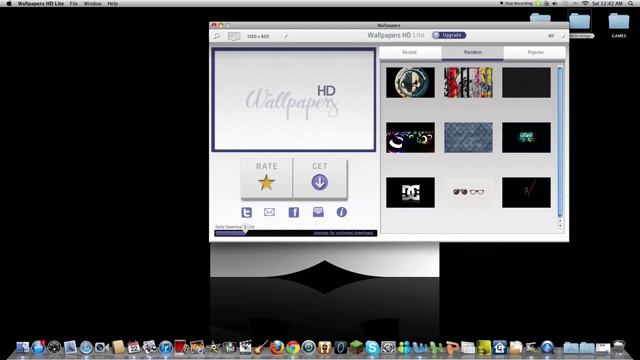The height and width of the screenshot is (360, 640).
Task: Open iTunes from the dock
Action: coord(165,347)
